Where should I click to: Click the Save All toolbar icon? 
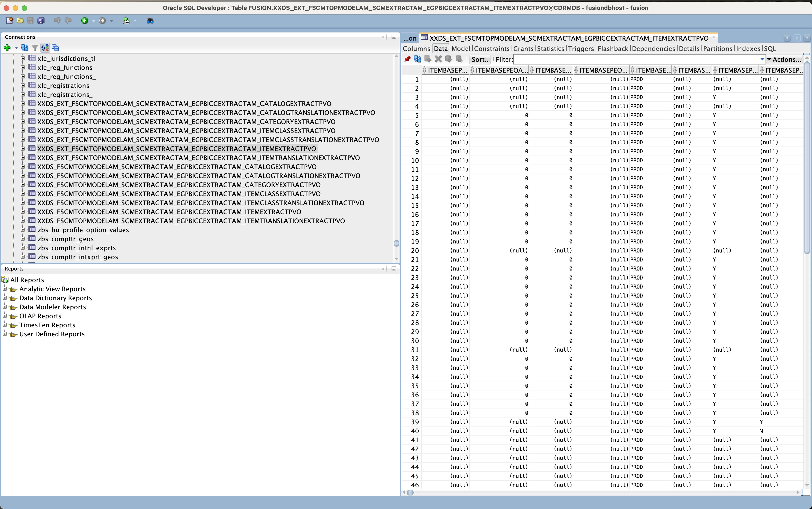click(x=41, y=21)
